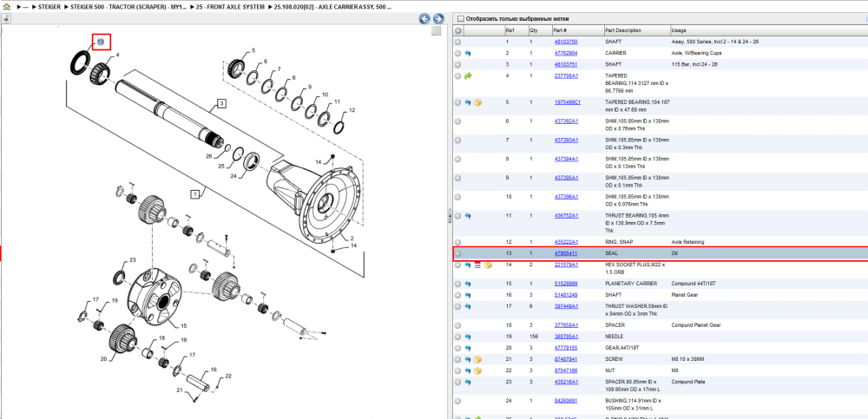This screenshot has height=419, width=868.
Task: Click plus icon for SHIM 437392A1
Action: [x=457, y=121]
